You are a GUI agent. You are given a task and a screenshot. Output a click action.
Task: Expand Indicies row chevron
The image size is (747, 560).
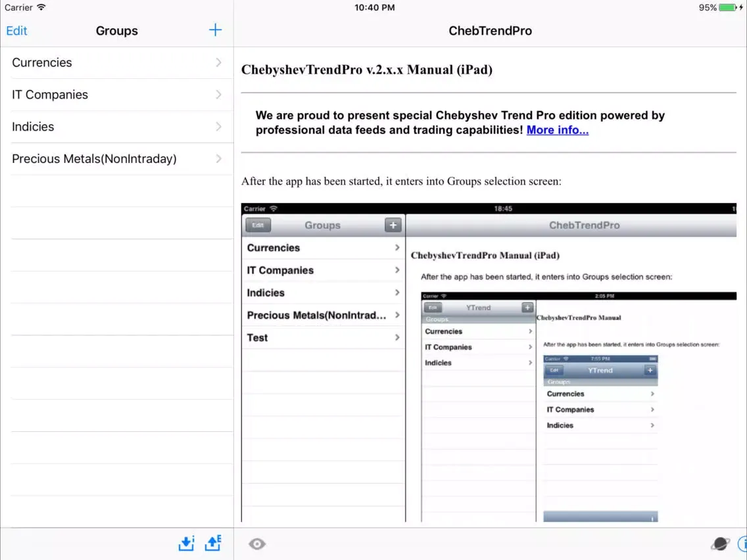[219, 126]
